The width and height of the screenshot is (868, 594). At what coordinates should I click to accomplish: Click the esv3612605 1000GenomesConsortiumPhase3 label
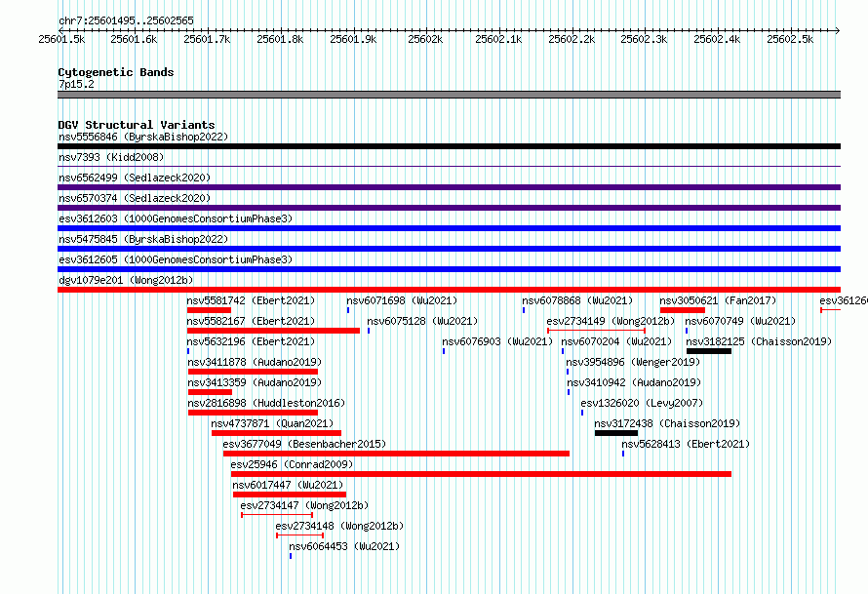pos(176,259)
